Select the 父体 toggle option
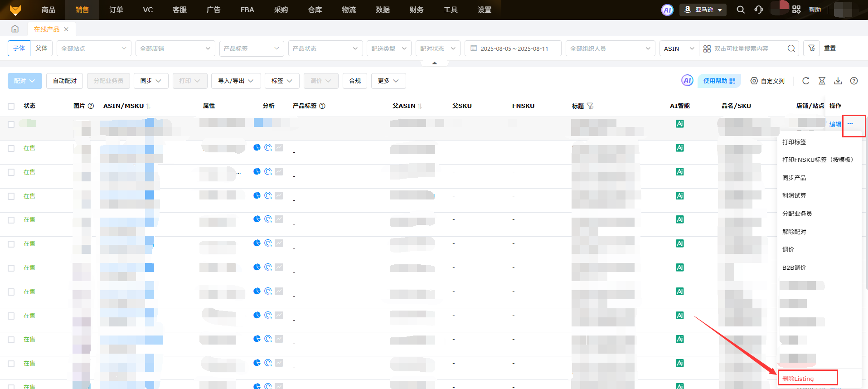This screenshot has width=868, height=389. [41, 48]
